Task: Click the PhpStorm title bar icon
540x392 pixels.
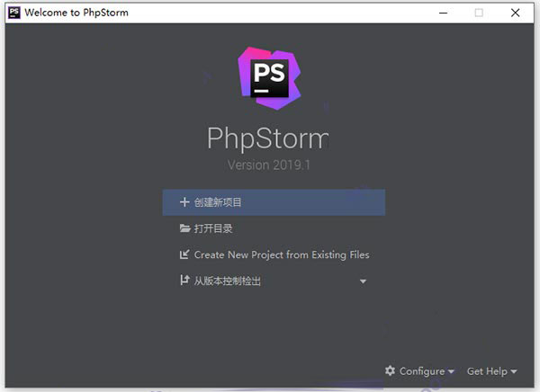Action: [14, 13]
